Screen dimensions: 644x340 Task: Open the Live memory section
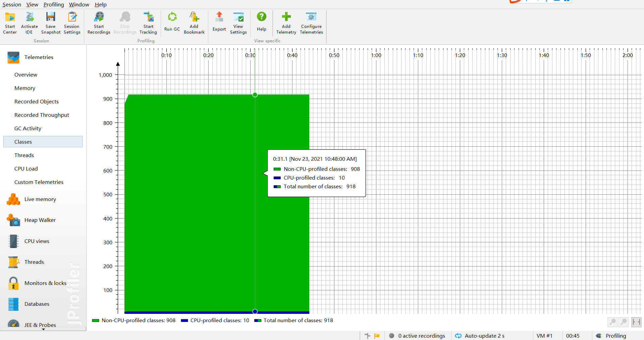(32, 199)
